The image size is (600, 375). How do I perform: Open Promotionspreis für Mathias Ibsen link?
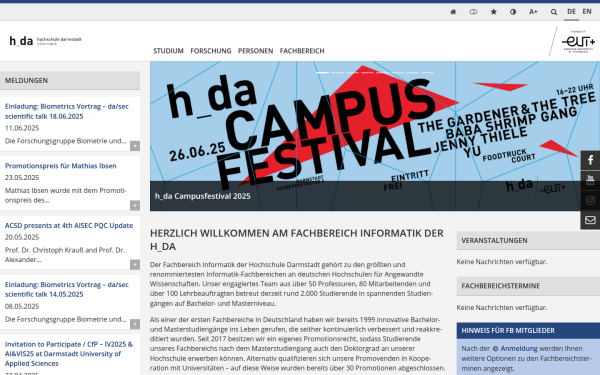60,166
